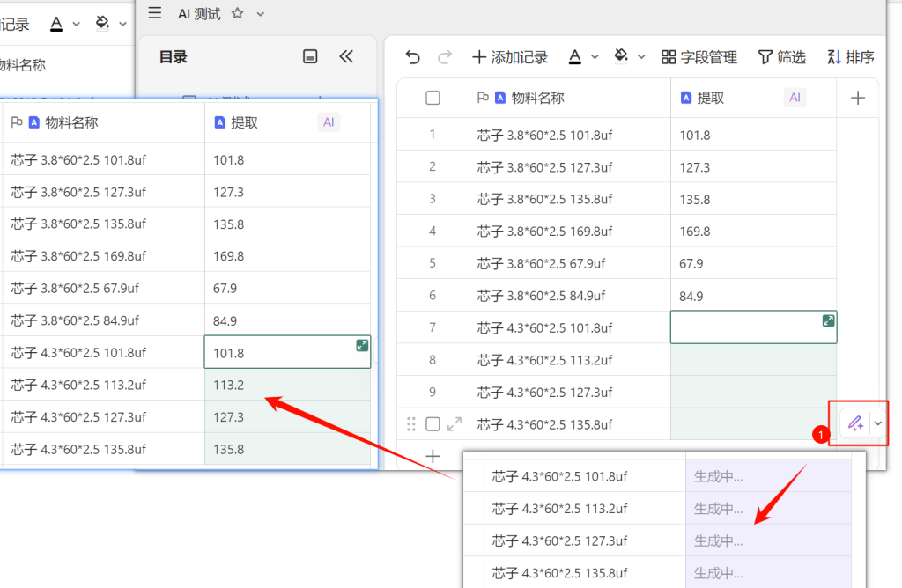
Task: Click the 物料名称 column header in main table
Action: tap(570, 98)
